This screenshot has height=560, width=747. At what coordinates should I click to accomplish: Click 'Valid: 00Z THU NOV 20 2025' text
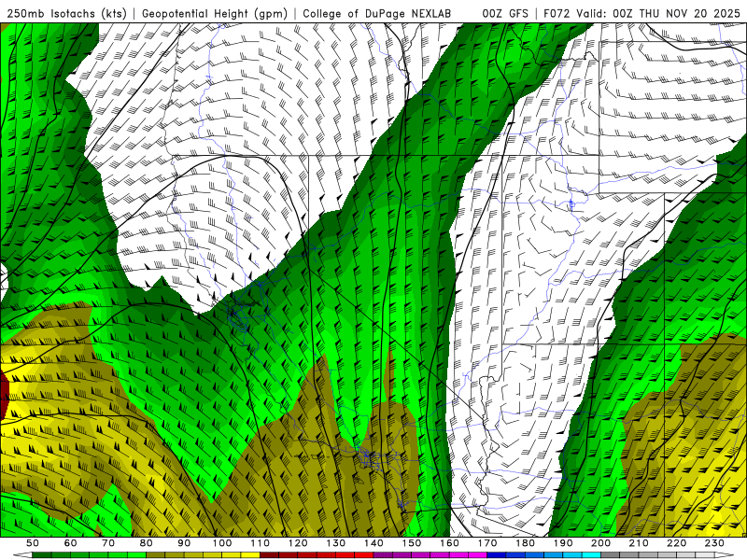(657, 13)
